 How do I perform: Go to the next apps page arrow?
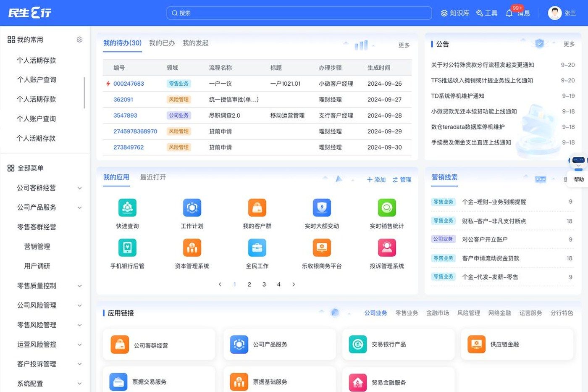294,284
